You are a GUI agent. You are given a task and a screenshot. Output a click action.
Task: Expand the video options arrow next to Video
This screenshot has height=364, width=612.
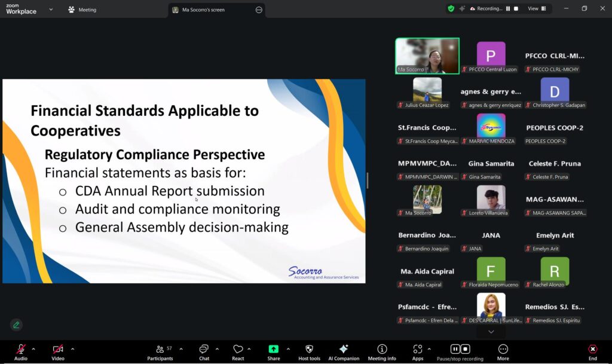point(73,349)
